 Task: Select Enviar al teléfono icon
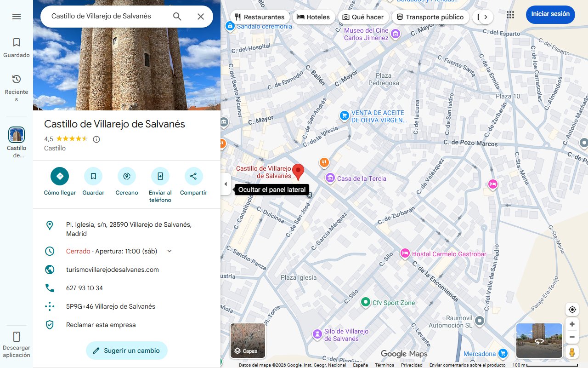click(160, 176)
